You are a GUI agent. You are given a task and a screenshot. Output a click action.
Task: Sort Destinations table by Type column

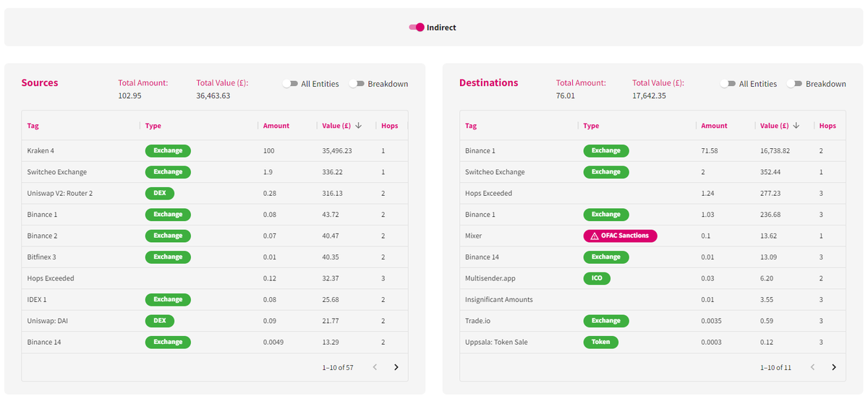click(591, 126)
